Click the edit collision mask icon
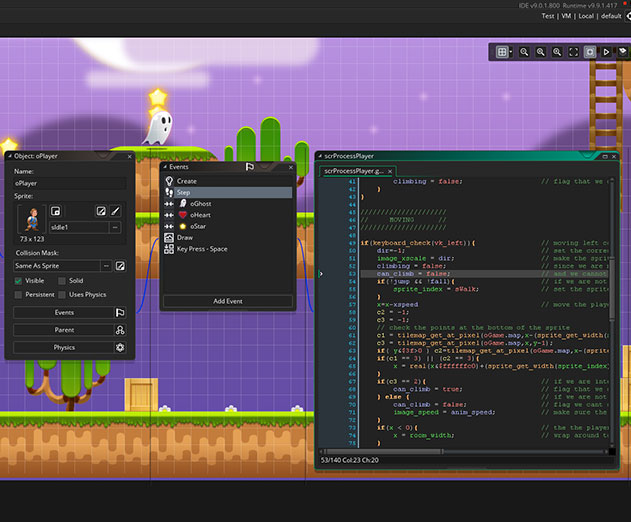This screenshot has height=522, width=631. pos(120,266)
